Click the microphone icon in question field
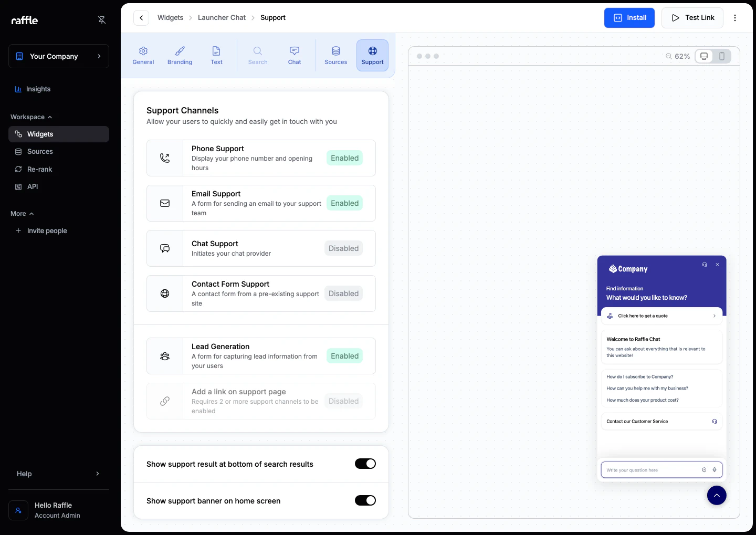The image size is (756, 535). 715,470
